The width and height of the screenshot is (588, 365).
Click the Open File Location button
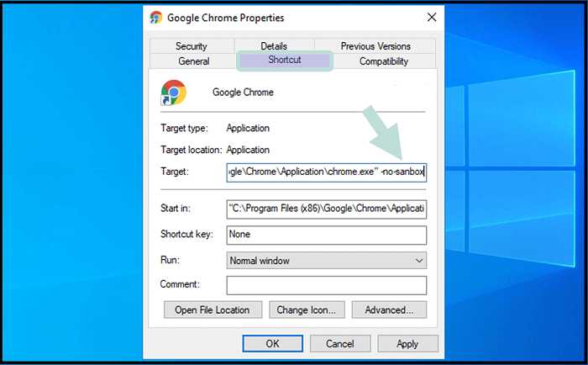pos(213,309)
